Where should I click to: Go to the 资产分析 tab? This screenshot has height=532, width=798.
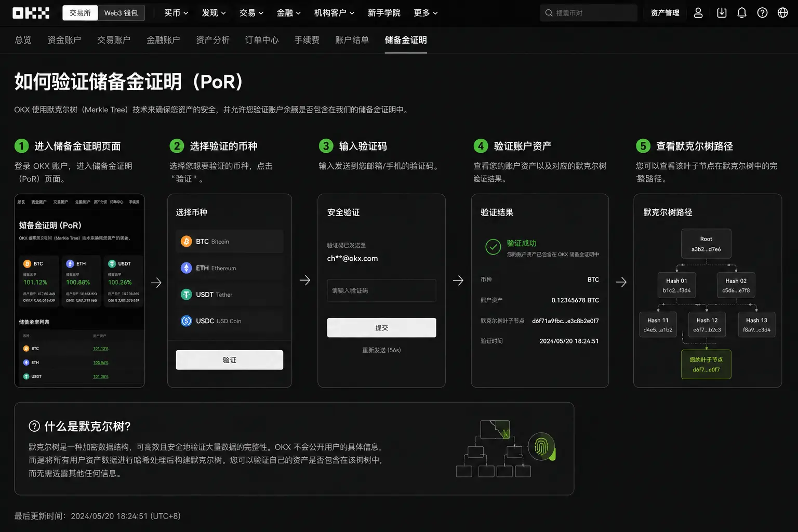coord(212,40)
